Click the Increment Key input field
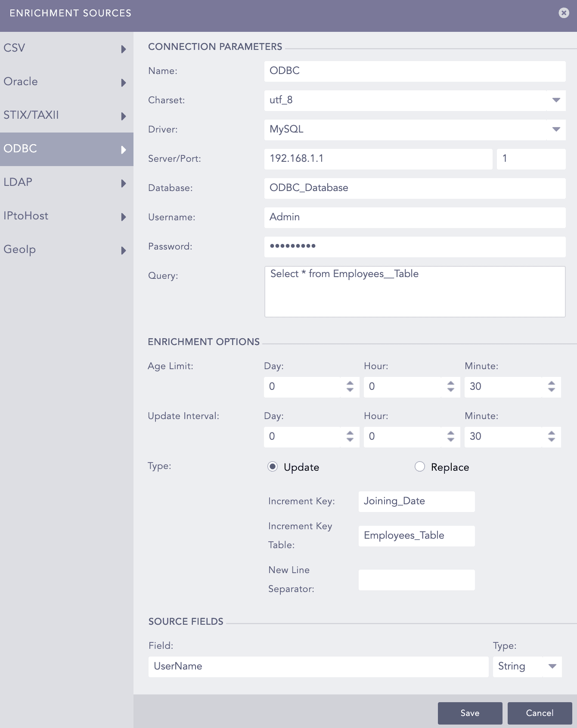The width and height of the screenshot is (577, 728). point(416,501)
